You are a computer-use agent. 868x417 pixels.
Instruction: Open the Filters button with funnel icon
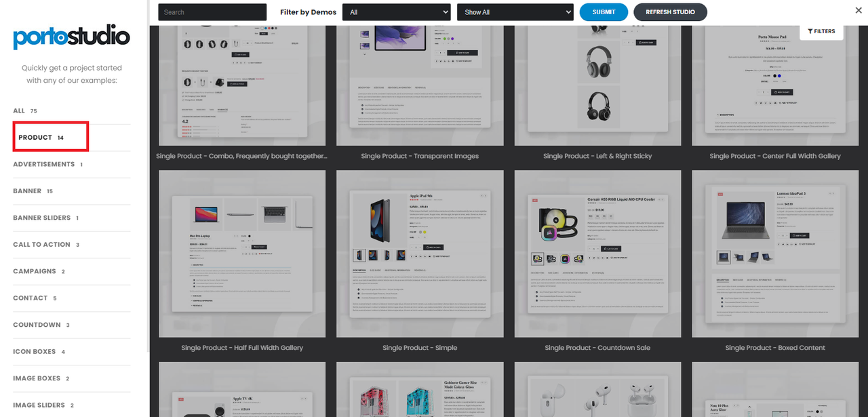point(821,31)
